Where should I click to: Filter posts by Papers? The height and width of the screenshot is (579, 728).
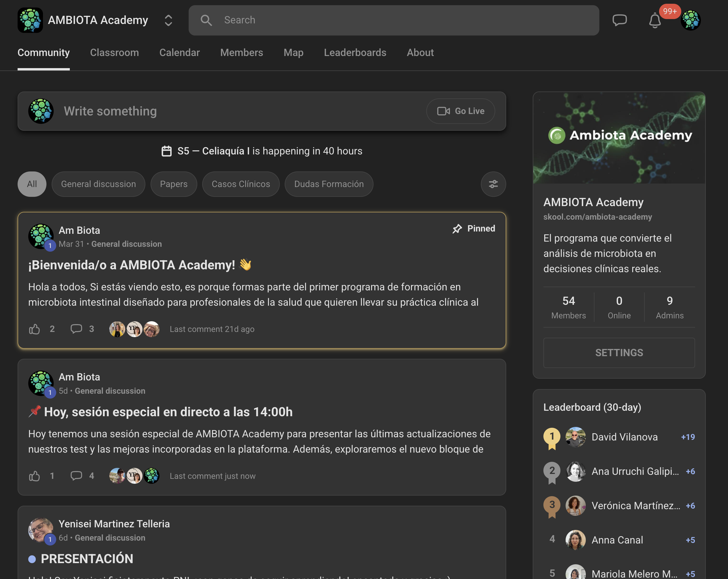(x=174, y=184)
